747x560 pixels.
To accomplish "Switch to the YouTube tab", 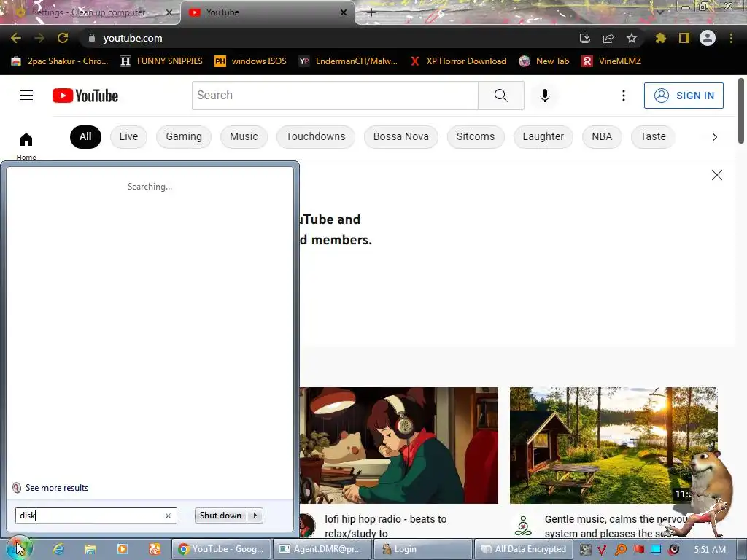I will point(267,12).
